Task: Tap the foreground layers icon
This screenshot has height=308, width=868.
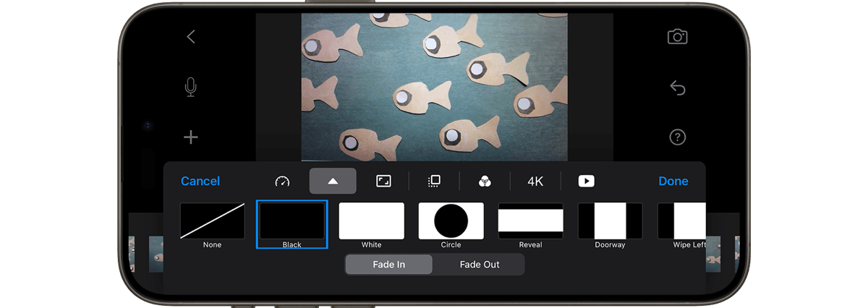Action: click(434, 181)
